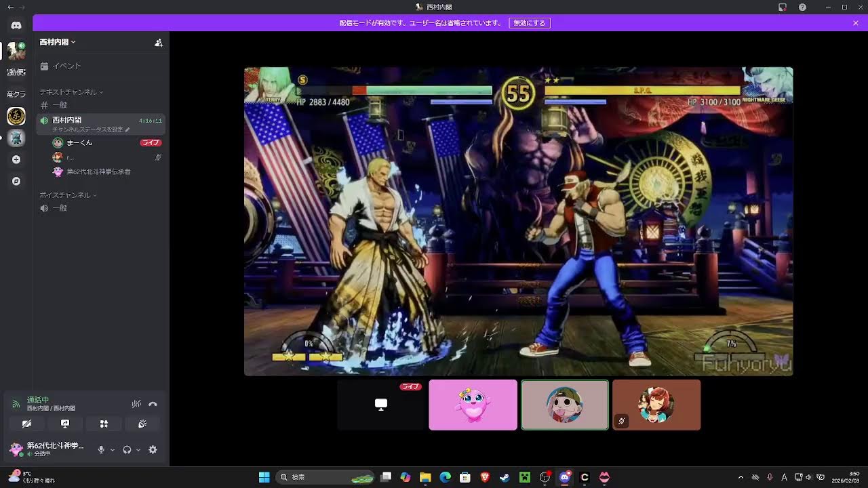Open the pink lips app in taskbar
Viewport: 868px width, 488px height.
coord(604,477)
